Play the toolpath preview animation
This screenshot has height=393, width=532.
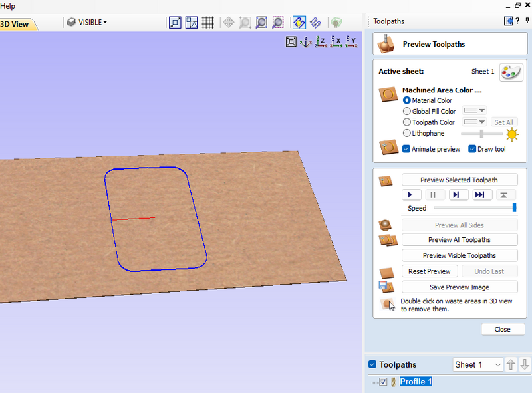pyautogui.click(x=411, y=195)
